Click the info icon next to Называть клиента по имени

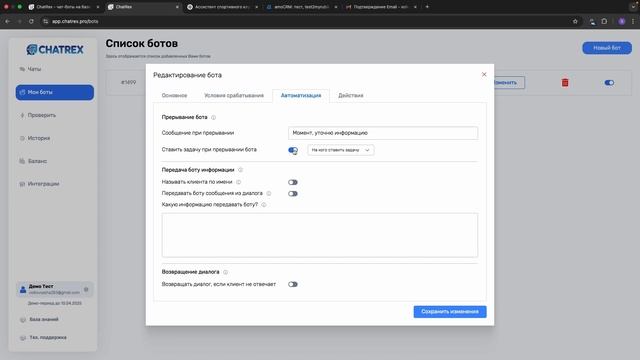tap(238, 182)
